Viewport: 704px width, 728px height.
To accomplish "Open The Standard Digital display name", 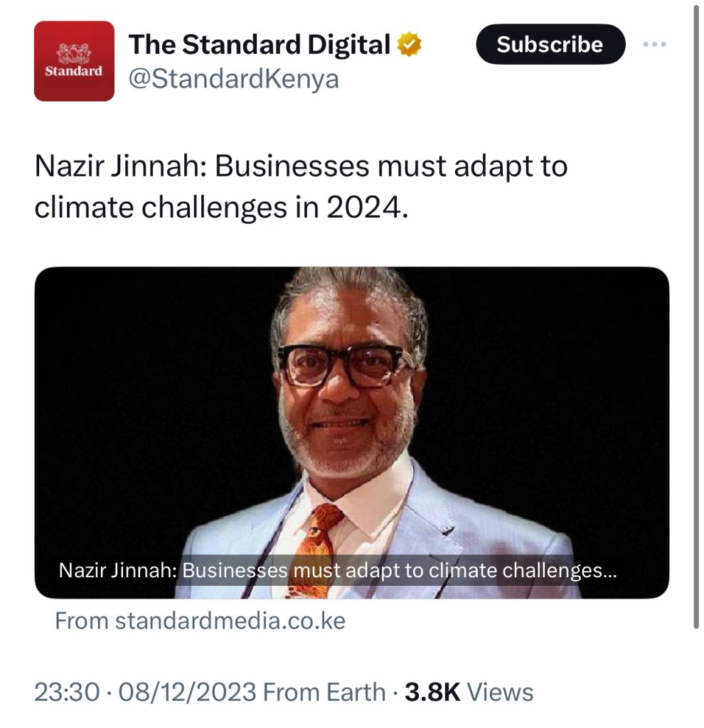I will 259,45.
